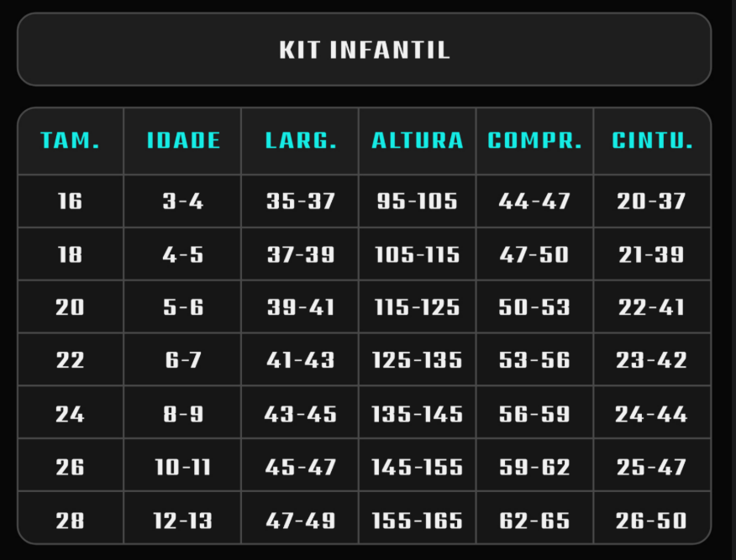The width and height of the screenshot is (736, 560).
Task: Click the KIT INFANTIL title banner
Action: [x=365, y=50]
